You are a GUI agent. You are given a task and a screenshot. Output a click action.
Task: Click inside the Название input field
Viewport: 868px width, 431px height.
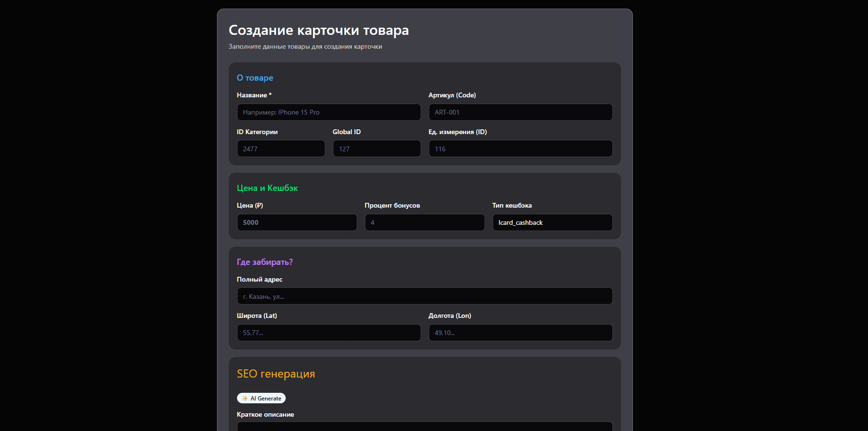(x=329, y=112)
